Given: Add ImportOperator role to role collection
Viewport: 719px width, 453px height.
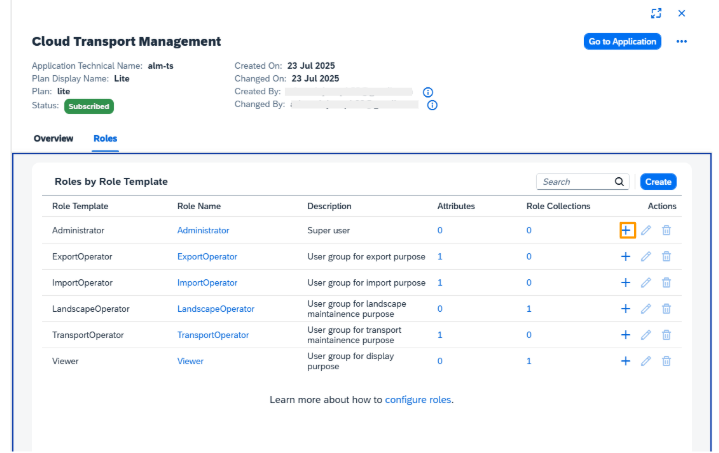Looking at the screenshot, I should click(625, 282).
